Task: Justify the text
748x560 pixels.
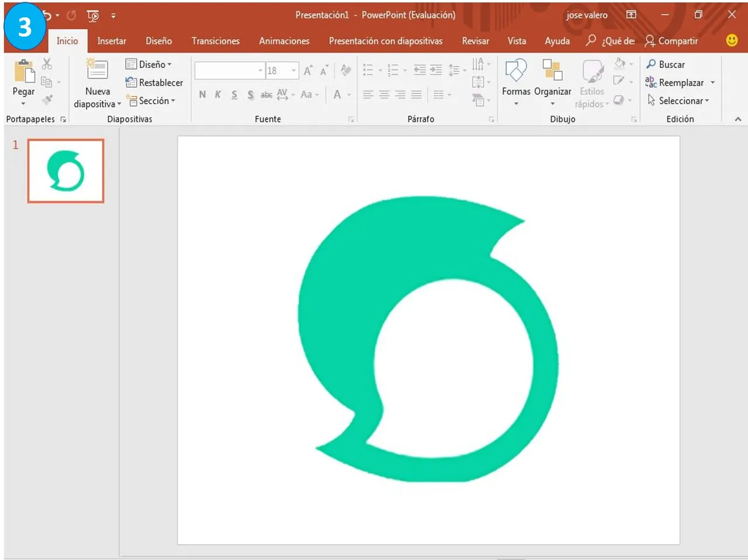Action: (416, 95)
